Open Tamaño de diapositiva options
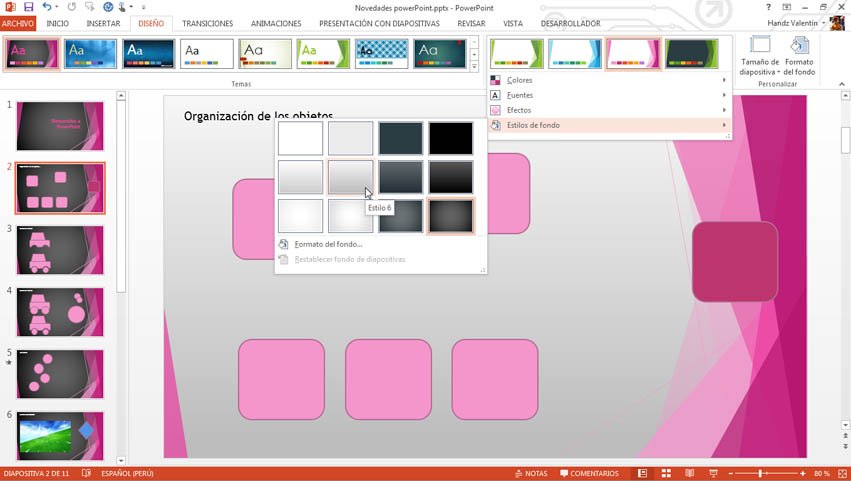The image size is (851, 481). click(x=759, y=56)
